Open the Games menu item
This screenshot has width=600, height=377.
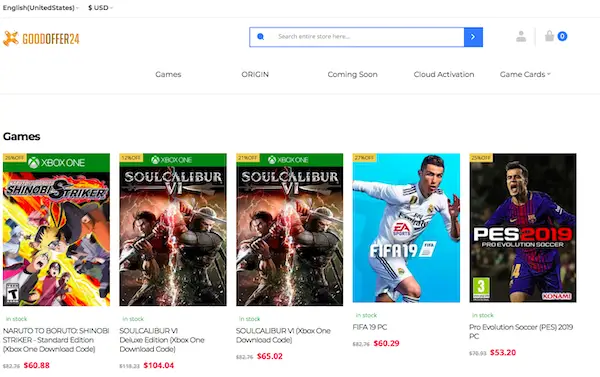(168, 74)
